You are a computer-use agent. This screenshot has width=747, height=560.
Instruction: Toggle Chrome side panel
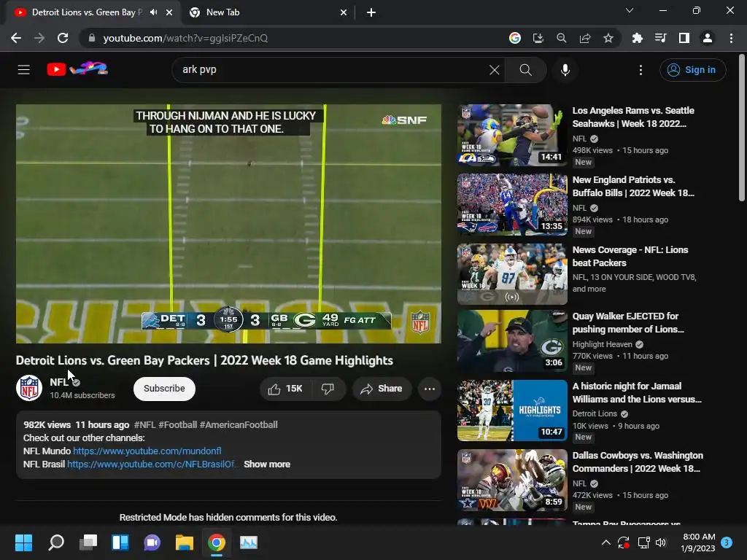[684, 38]
